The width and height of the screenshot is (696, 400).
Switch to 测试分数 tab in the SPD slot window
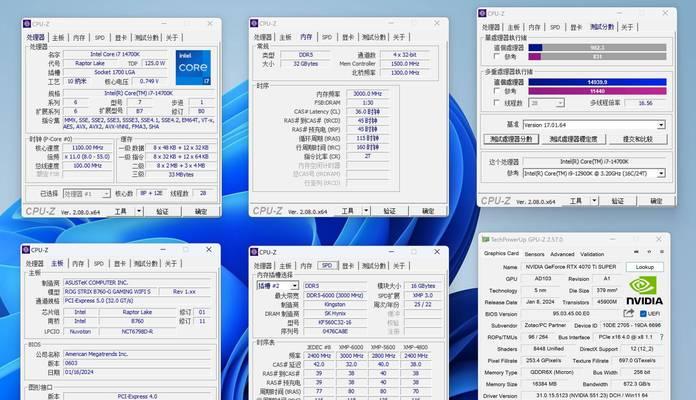tap(373, 266)
